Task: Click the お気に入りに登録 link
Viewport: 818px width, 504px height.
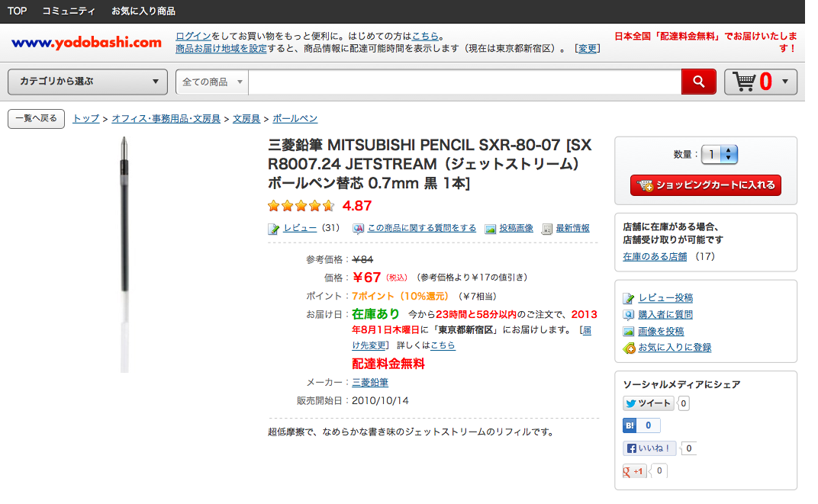Action: coord(675,348)
